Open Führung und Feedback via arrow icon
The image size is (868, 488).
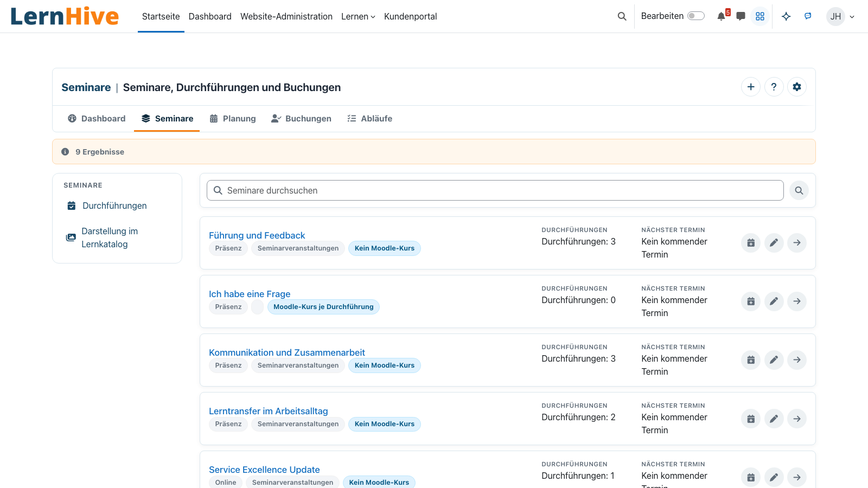(x=797, y=243)
